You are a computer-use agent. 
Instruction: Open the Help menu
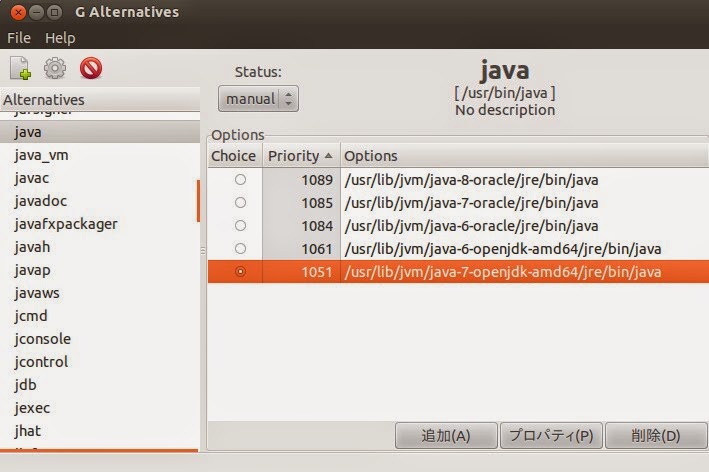click(x=60, y=38)
